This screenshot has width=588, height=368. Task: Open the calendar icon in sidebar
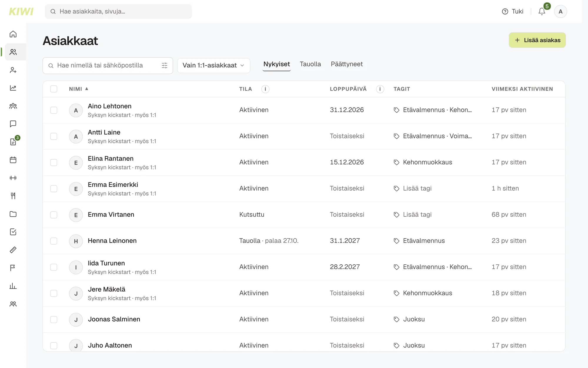[x=13, y=160]
